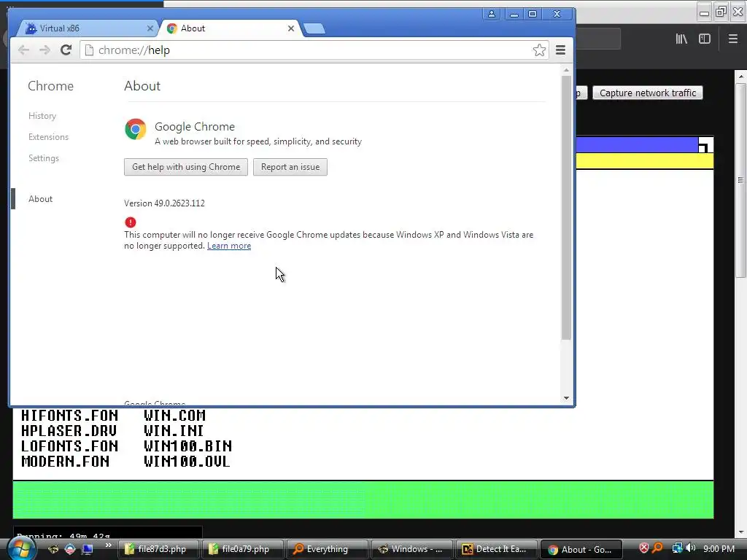747x560 pixels.
Task: Expand quick launch overflow chevron
Action: (x=108, y=545)
